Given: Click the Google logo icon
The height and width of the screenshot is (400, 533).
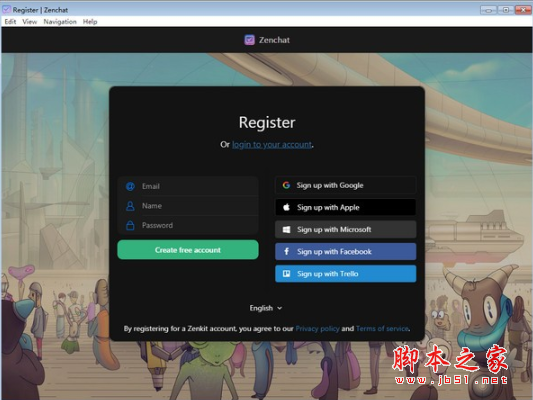Looking at the screenshot, I should 286,185.
